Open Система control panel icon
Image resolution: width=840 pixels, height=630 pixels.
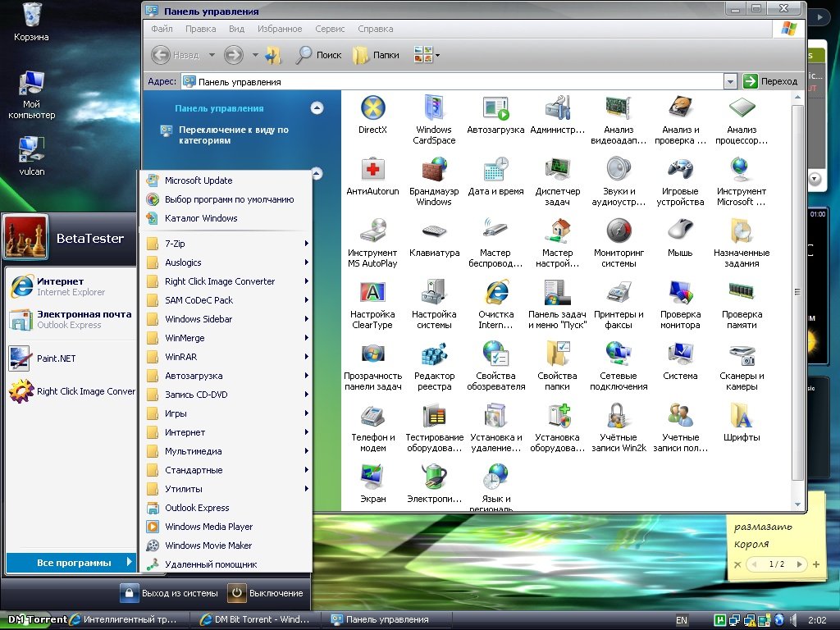tap(680, 361)
